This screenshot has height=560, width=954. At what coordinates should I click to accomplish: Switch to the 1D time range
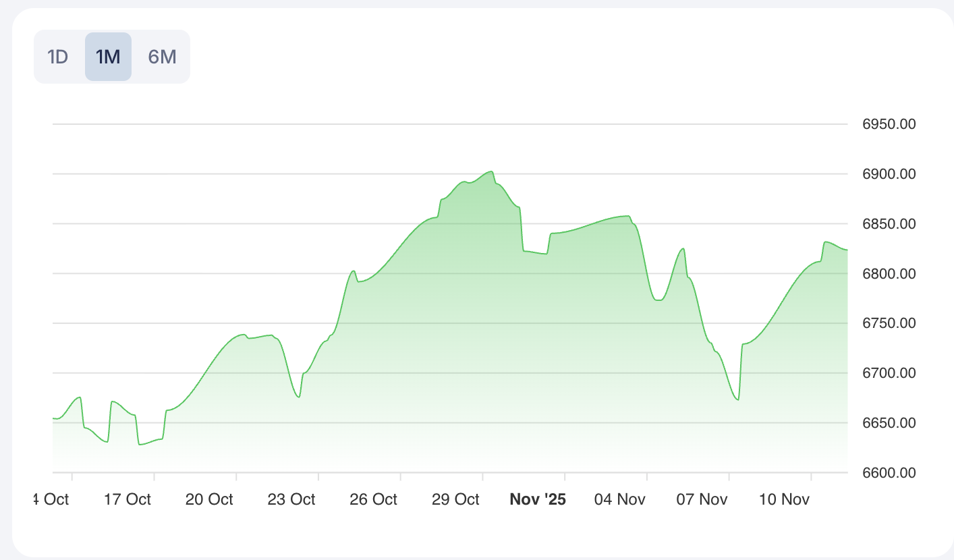click(x=58, y=57)
